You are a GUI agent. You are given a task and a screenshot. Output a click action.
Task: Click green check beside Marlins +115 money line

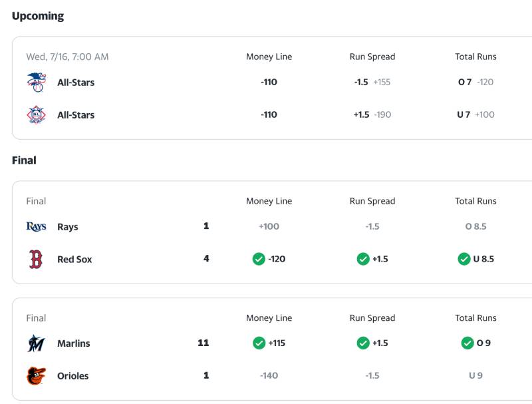[x=259, y=343]
